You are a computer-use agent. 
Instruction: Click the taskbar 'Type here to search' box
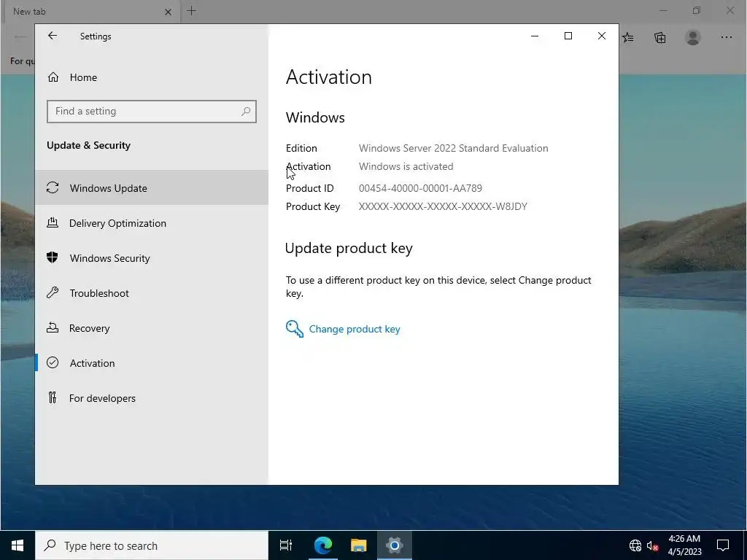point(152,545)
